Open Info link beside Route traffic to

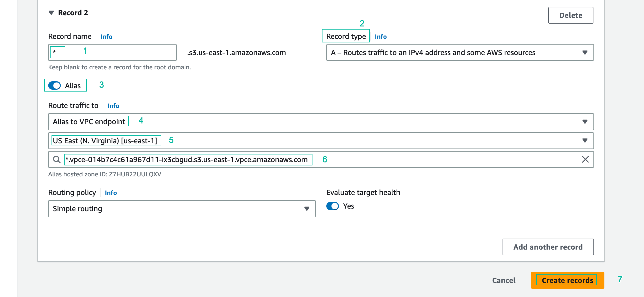(x=113, y=106)
